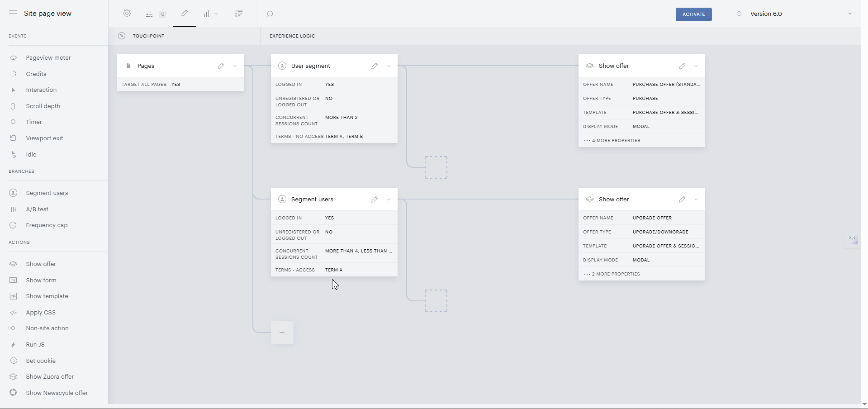
Task: Click empty dashed placeholder under User segment
Action: [436, 167]
